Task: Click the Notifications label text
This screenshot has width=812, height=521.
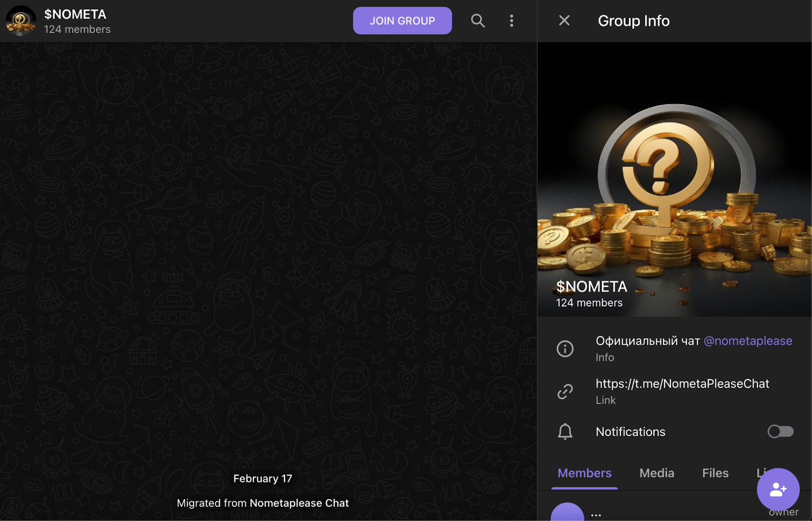Action: click(630, 432)
